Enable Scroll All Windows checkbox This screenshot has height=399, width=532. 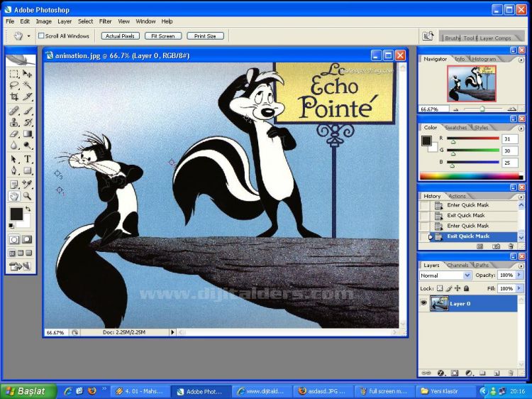point(41,35)
